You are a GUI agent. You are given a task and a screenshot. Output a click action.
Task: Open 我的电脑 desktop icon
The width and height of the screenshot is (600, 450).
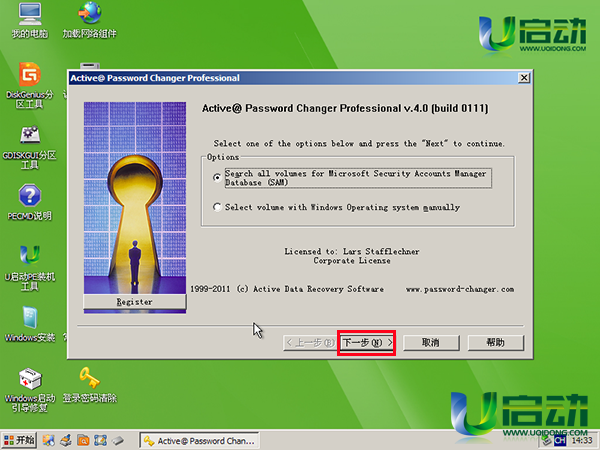30,20
